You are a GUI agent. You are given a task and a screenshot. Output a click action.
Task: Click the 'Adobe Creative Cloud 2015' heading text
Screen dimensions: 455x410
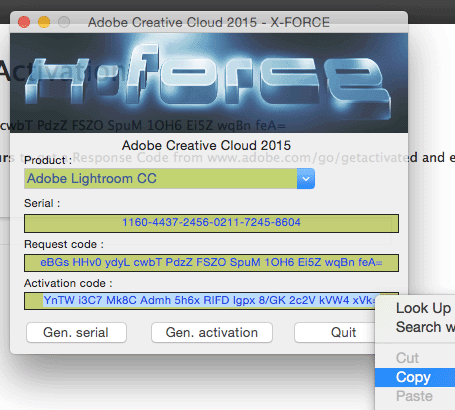[206, 145]
